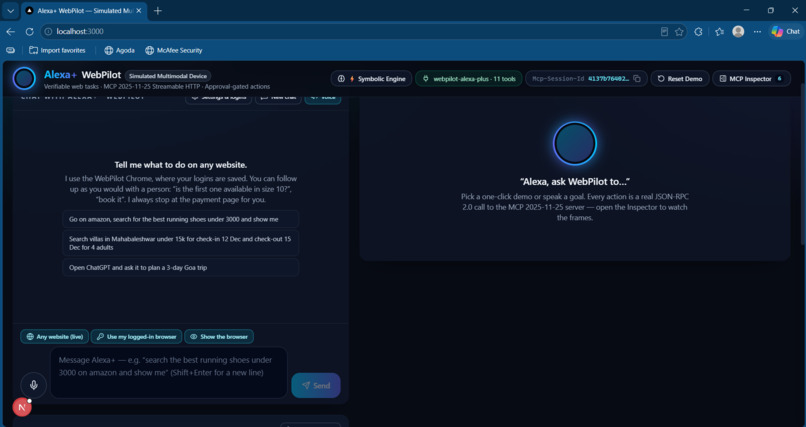
Task: Click the webpilot-alexa-plus 11 tools badge
Action: pos(469,79)
